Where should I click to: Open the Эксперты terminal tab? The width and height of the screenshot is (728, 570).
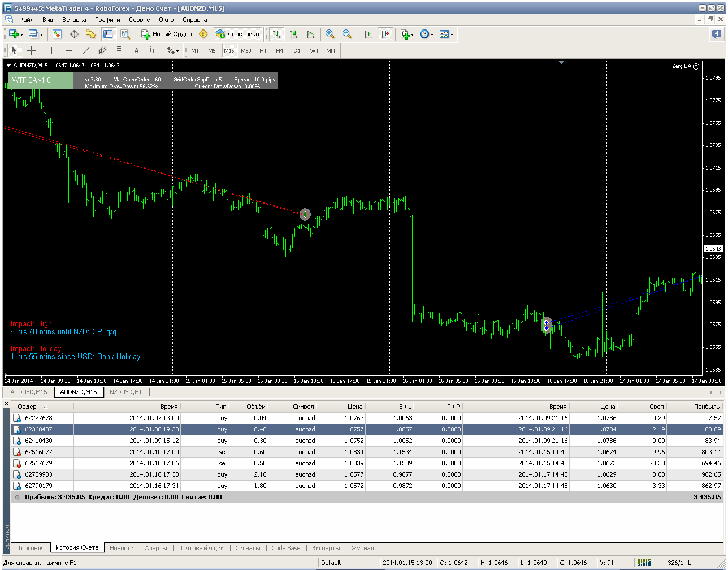point(326,548)
